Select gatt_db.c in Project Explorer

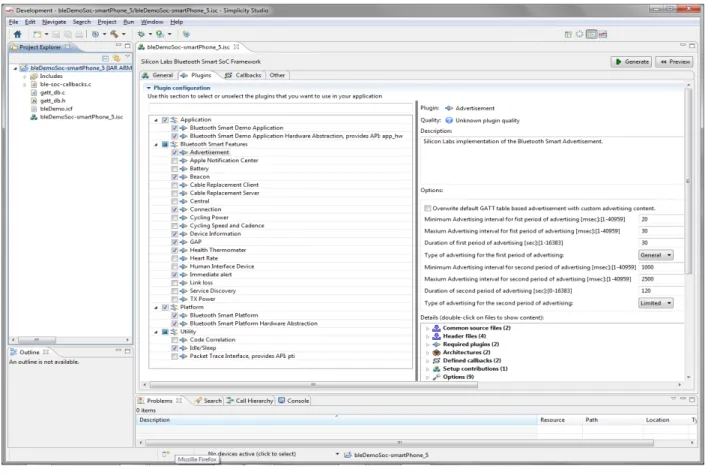click(x=52, y=92)
